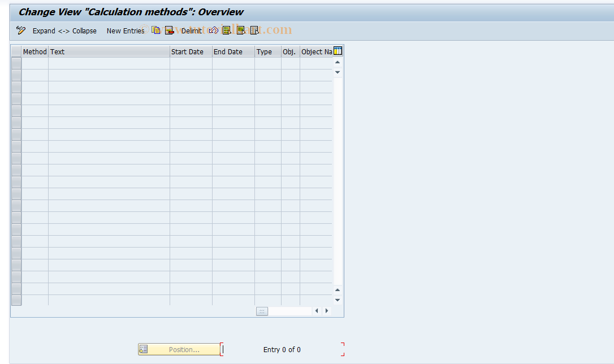Select the Method column header
Viewport: 614px width, 364px height.
35,51
